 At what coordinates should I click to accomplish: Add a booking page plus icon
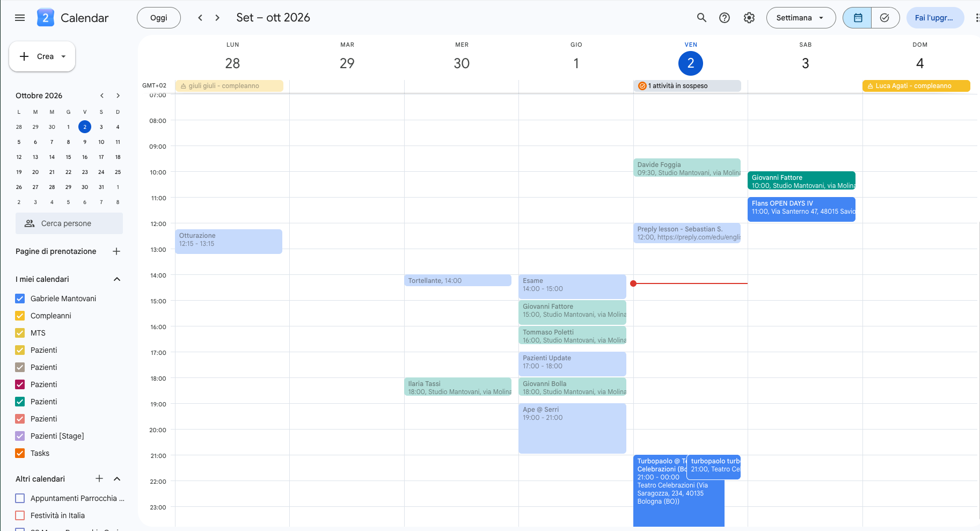coord(116,251)
